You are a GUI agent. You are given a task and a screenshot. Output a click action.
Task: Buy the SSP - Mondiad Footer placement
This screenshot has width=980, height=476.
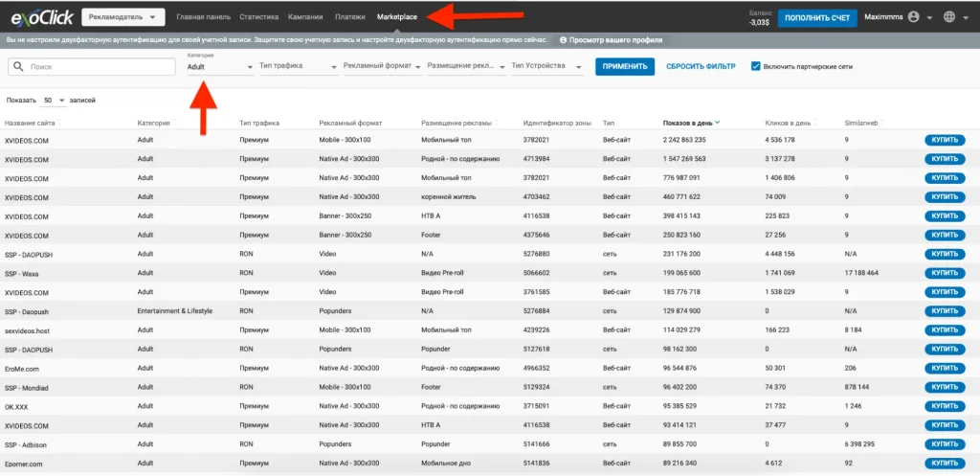pos(945,387)
